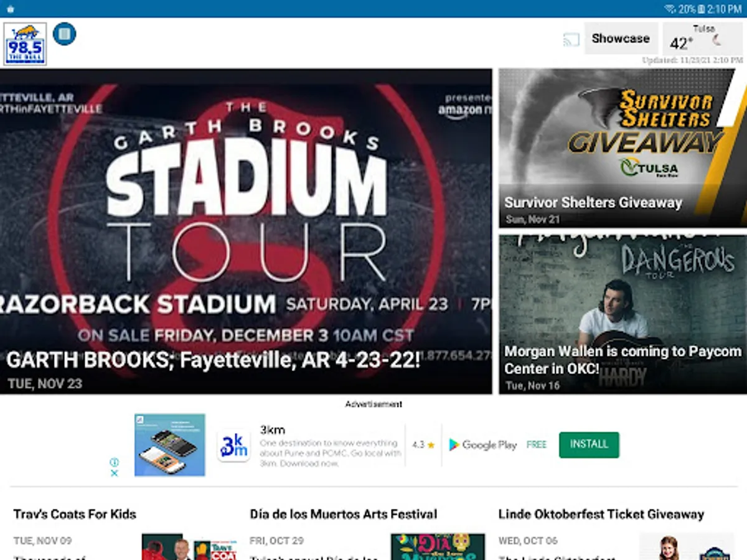
Task: Close the advertisement with the X icon
Action: pyautogui.click(x=115, y=473)
